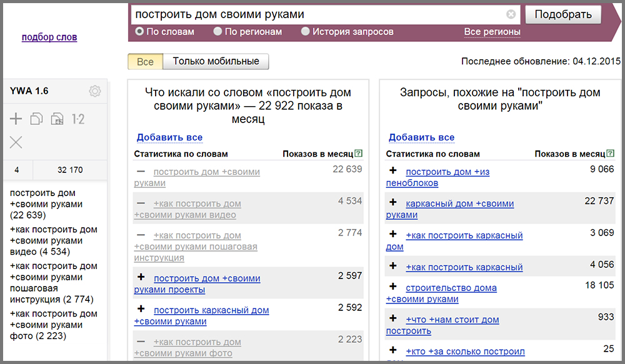Viewport: 625px width, 364px height.
Task: Select the По регионам radio button
Action: (217, 31)
